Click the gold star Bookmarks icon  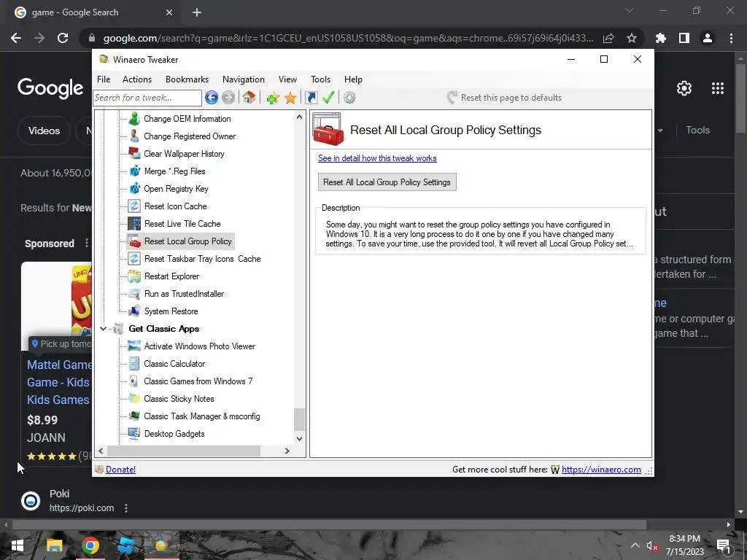(290, 98)
